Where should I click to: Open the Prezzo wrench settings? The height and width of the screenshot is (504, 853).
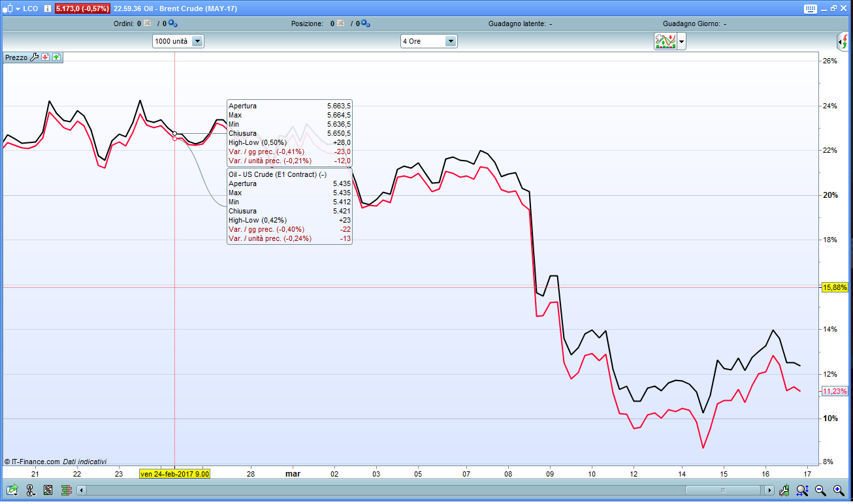tap(35, 57)
